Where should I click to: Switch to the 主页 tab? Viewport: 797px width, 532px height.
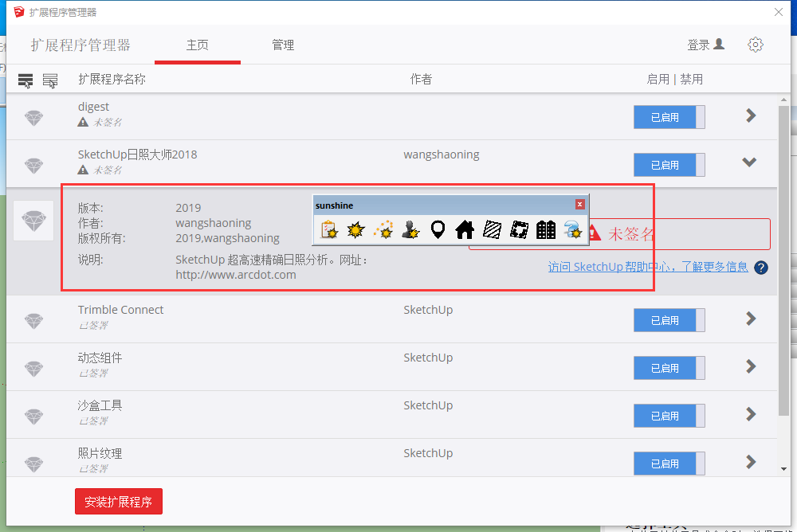(197, 45)
